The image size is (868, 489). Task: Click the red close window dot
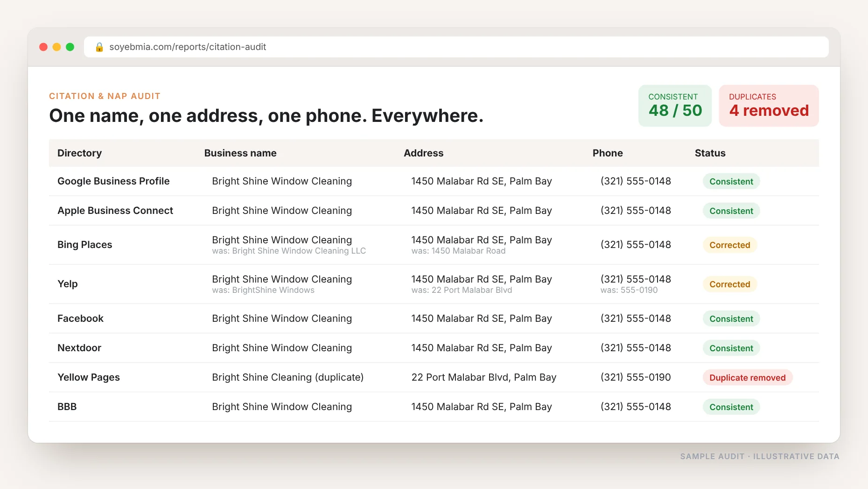pos(43,47)
